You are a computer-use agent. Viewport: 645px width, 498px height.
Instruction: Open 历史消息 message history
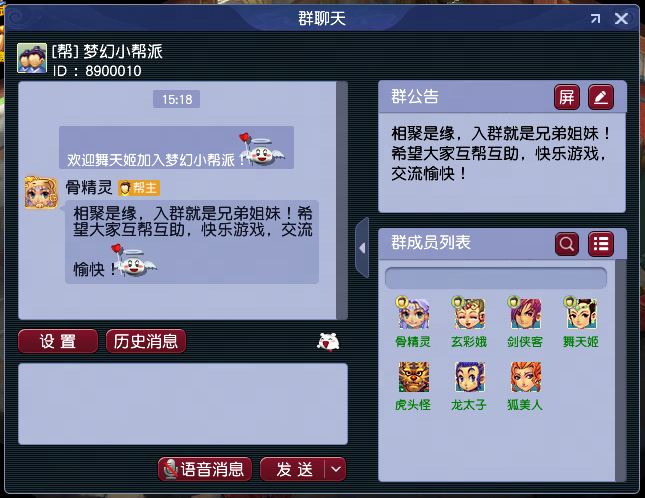(146, 341)
